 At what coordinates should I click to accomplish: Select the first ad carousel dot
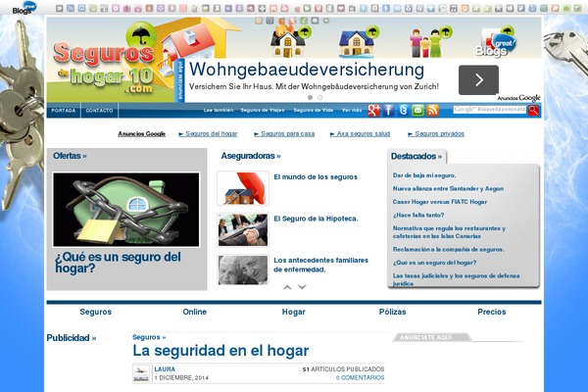[310, 97]
